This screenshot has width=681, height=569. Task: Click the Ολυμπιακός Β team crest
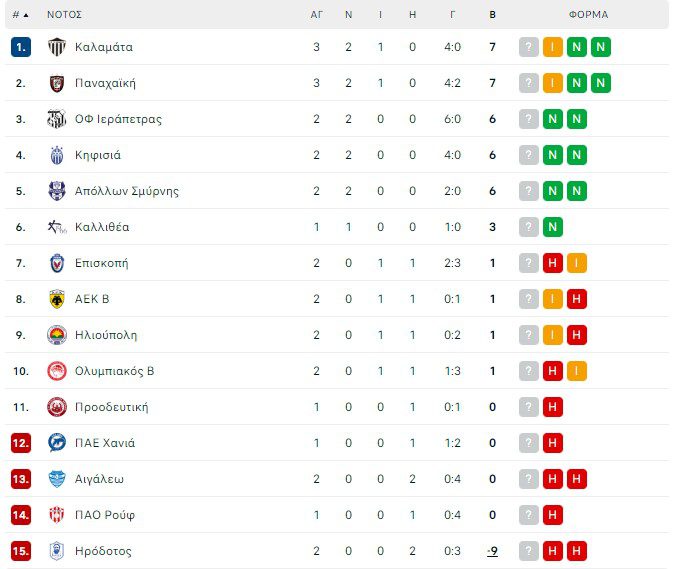click(x=57, y=371)
